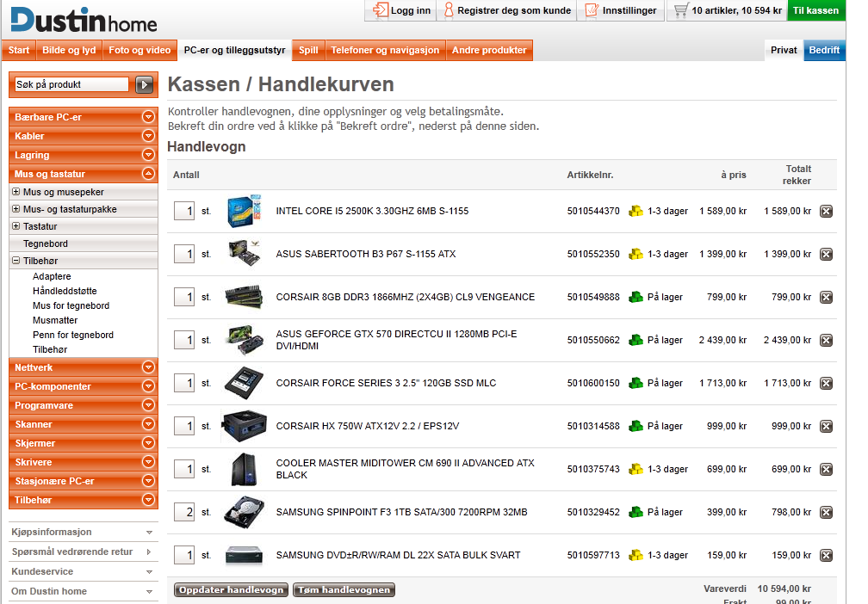The image size is (868, 604).
Task: Click the yellow stock icon for Intel Core i5
Action: (635, 211)
